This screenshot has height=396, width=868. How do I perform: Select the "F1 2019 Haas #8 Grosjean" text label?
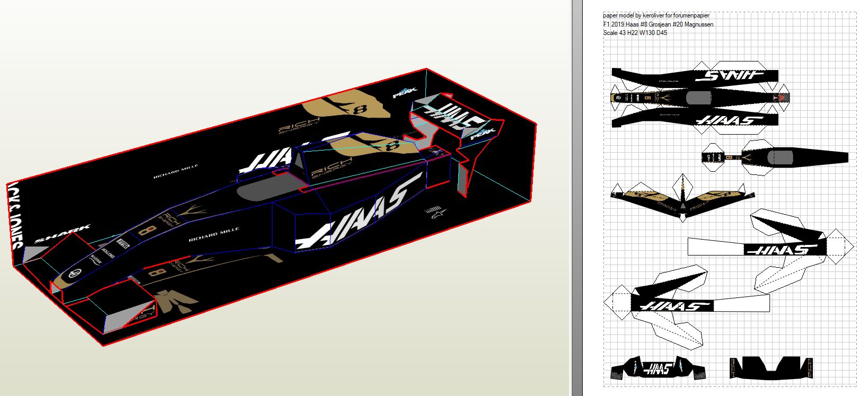(657, 24)
